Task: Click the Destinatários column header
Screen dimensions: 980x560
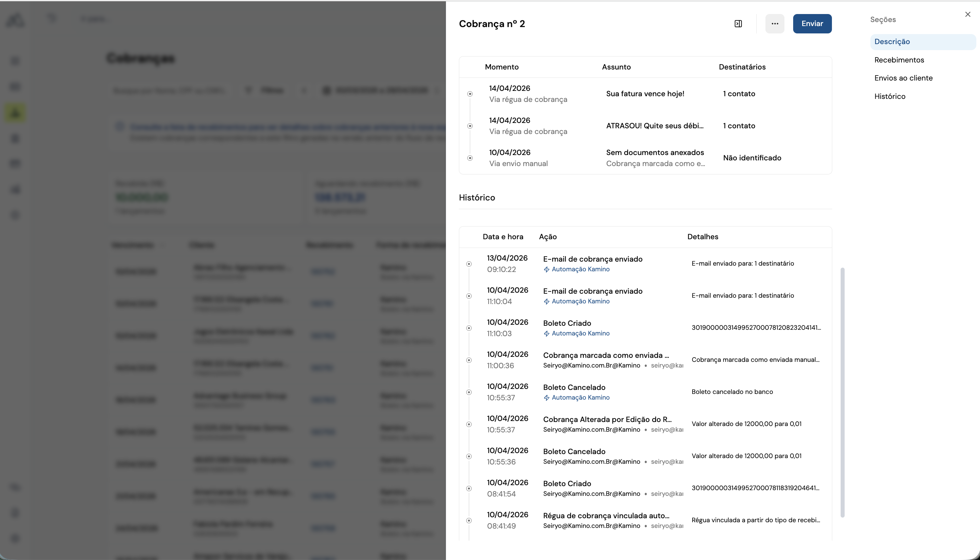Action: pyautogui.click(x=742, y=67)
